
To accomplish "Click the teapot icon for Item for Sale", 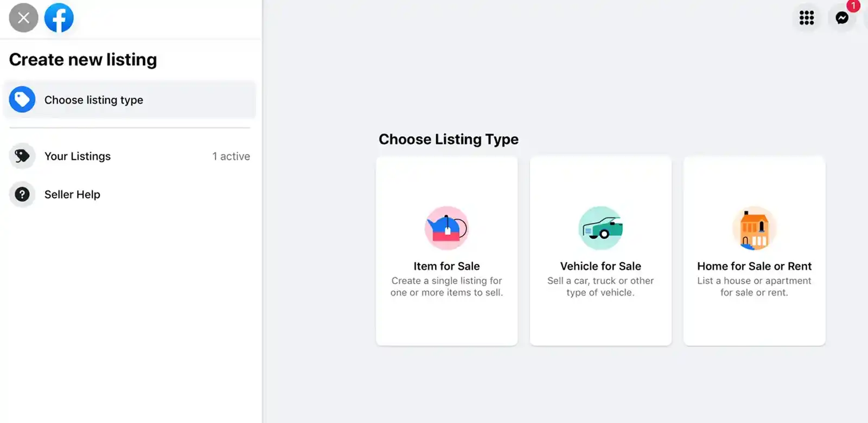I will coord(446,228).
